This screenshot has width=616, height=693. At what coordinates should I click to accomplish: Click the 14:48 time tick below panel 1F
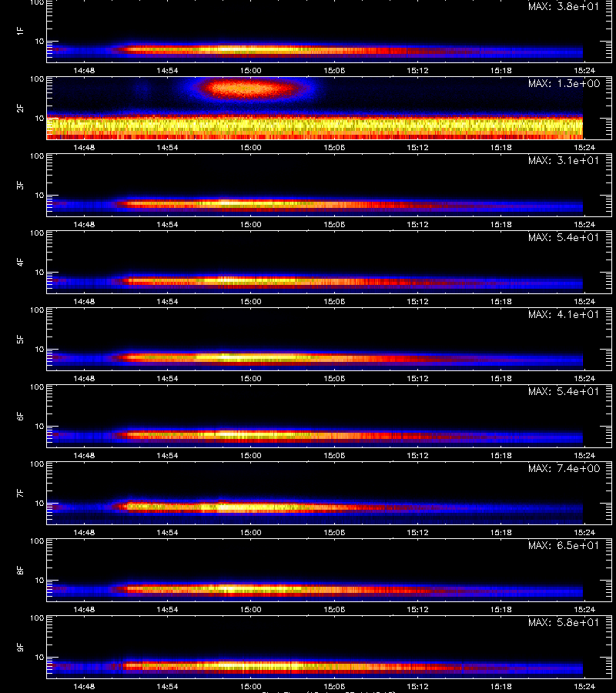pyautogui.click(x=84, y=70)
